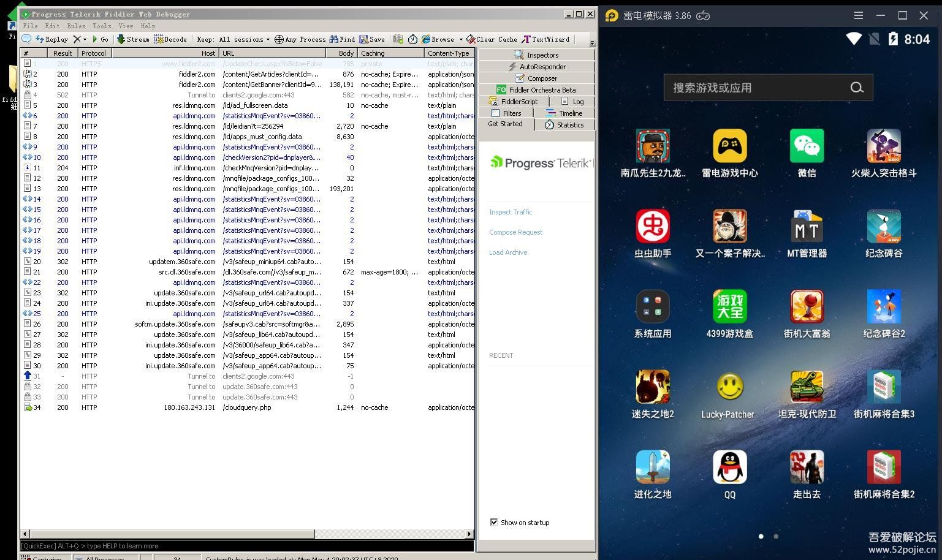This screenshot has height=560, width=942.
Task: Open the 4399游戏盒 app icon
Action: pos(729,306)
